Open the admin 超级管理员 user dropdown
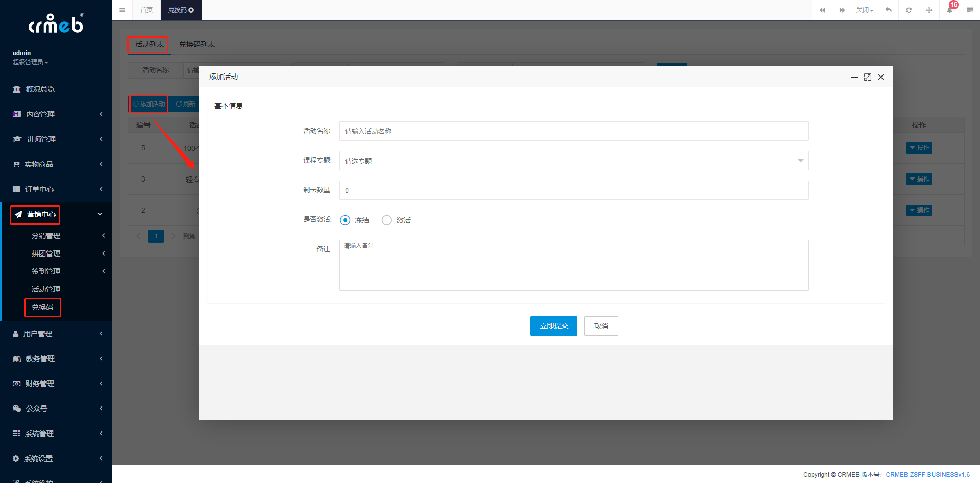Screen dimensions: 980x483 [30, 62]
